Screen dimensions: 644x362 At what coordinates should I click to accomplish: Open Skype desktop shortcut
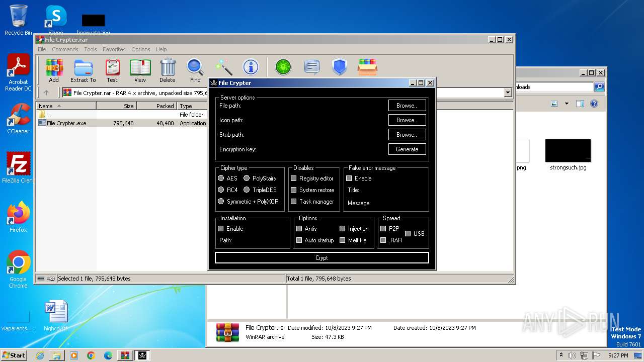[x=55, y=20]
